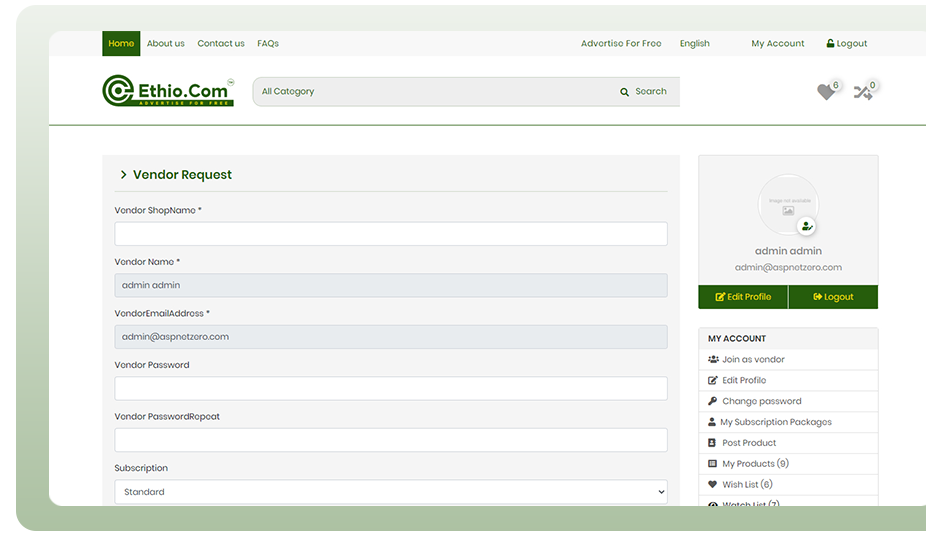Image resolution: width=926 pixels, height=536 pixels.
Task: Go to the Home tab
Action: (121, 44)
